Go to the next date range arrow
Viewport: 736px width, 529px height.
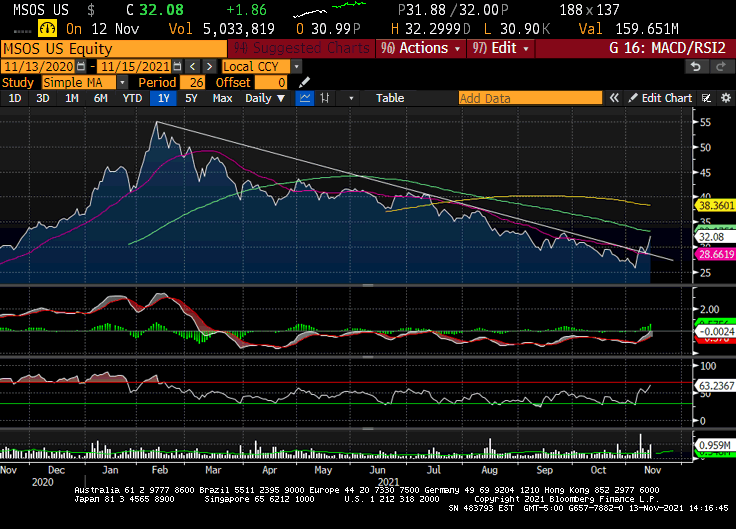[x=209, y=67]
